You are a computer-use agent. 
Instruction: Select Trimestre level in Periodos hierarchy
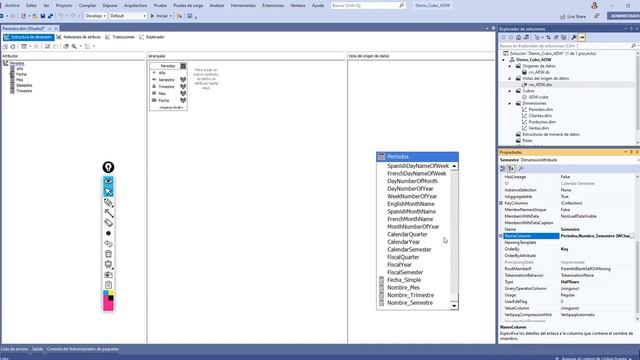[166, 87]
